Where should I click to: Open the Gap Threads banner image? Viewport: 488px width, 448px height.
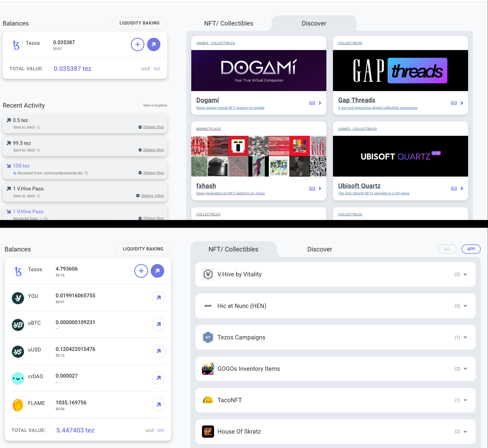(400, 70)
